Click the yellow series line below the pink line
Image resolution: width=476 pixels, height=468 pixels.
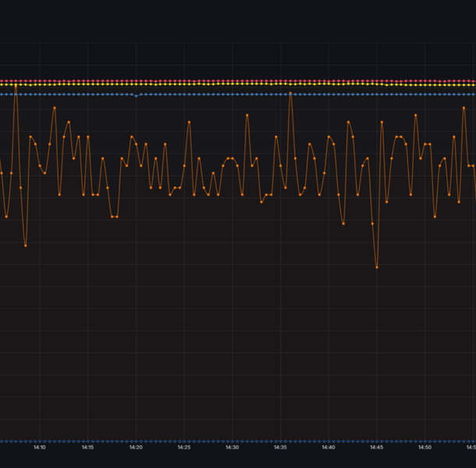point(234,83)
